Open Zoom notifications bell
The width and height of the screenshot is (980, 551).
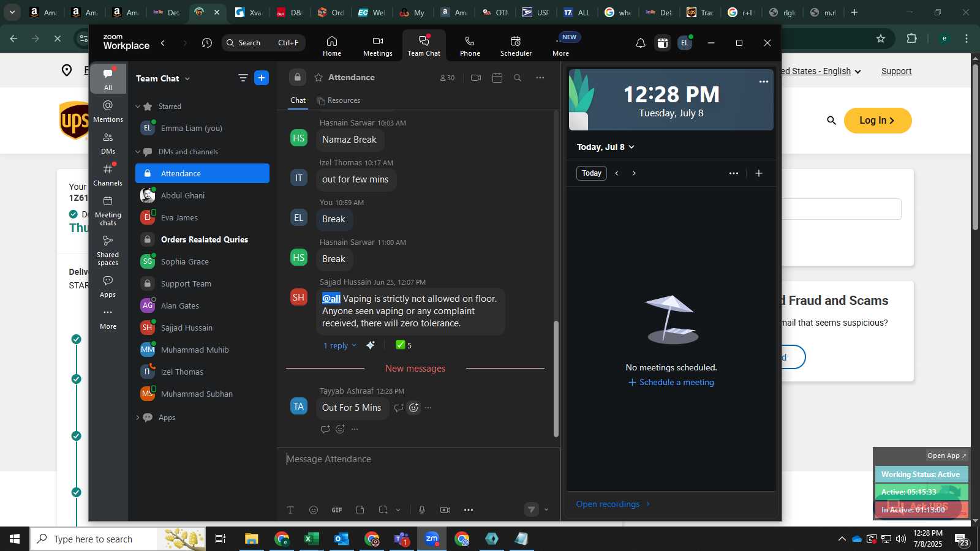(640, 43)
